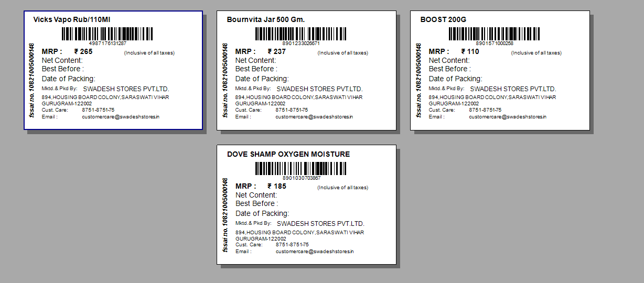Click the barcode on the DOVE SHAMP label
Viewport: 644px width, 283px height.
(301, 169)
